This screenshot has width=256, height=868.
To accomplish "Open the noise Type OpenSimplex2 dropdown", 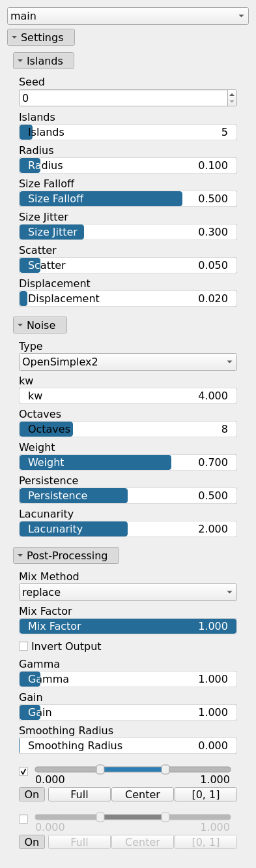I will (x=128, y=362).
